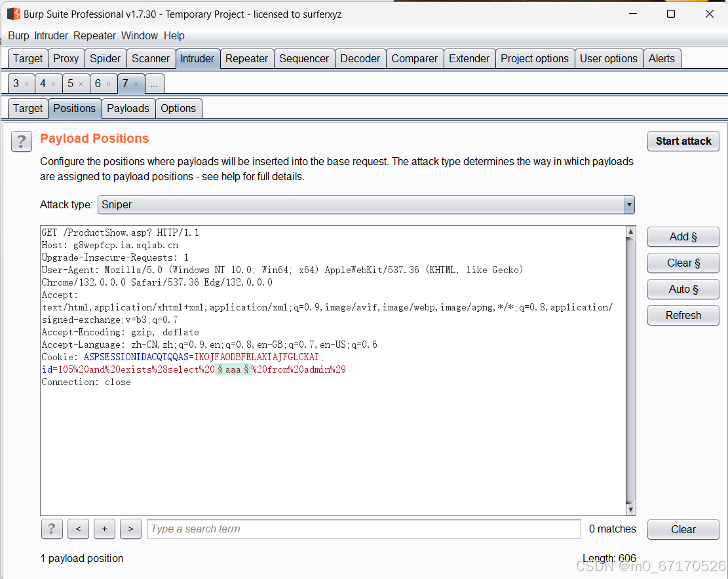Screen dimensions: 728x579
Task: Click the 'GET /ProductShow.asp? HTTP/1.1' line
Action: [x=121, y=233]
